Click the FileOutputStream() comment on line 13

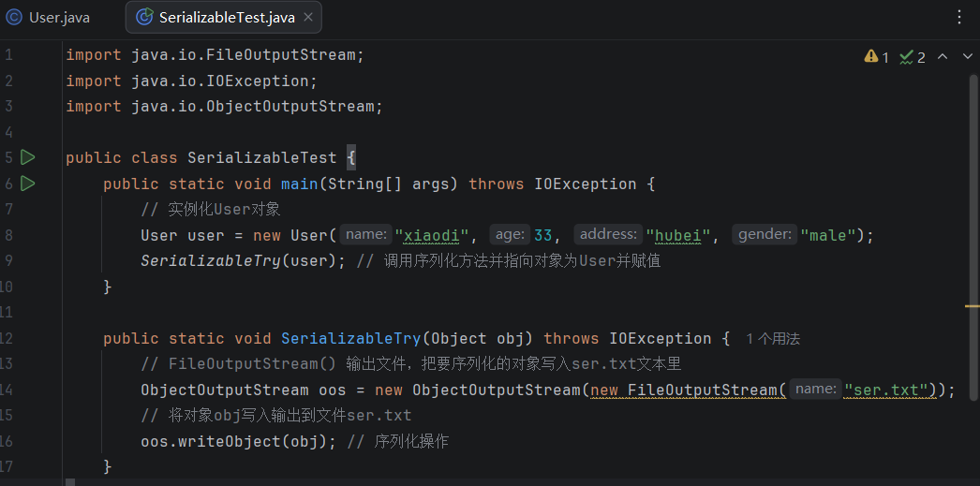point(411,364)
